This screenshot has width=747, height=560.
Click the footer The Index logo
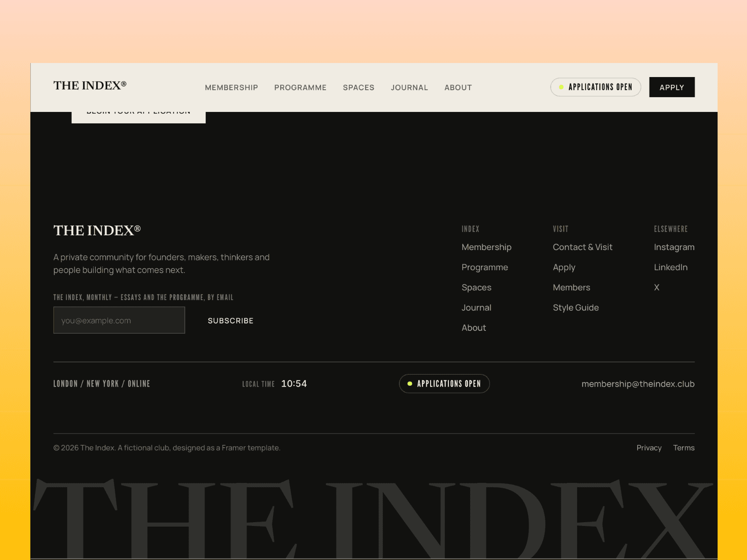97,231
